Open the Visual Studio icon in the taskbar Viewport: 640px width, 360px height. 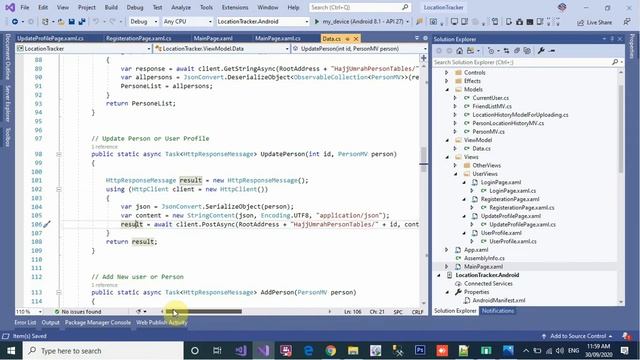tap(263, 351)
